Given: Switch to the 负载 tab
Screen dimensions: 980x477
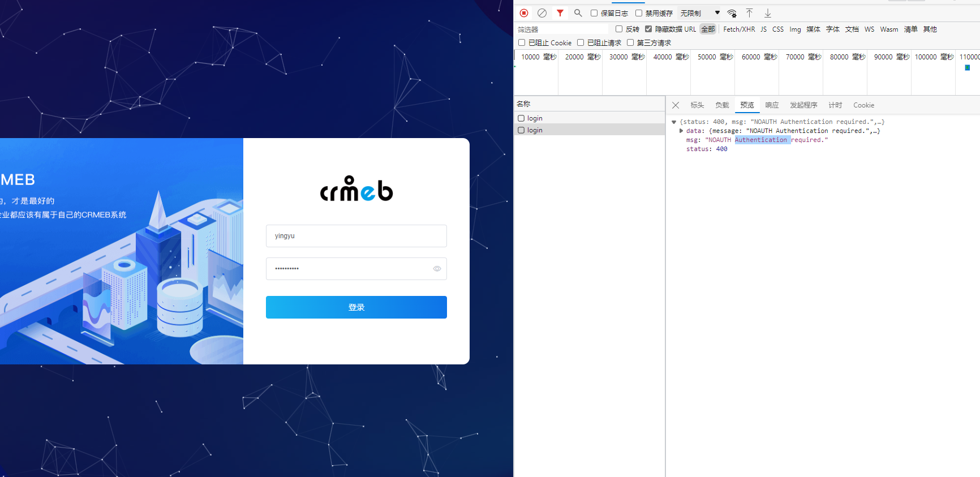Looking at the screenshot, I should click(x=722, y=105).
